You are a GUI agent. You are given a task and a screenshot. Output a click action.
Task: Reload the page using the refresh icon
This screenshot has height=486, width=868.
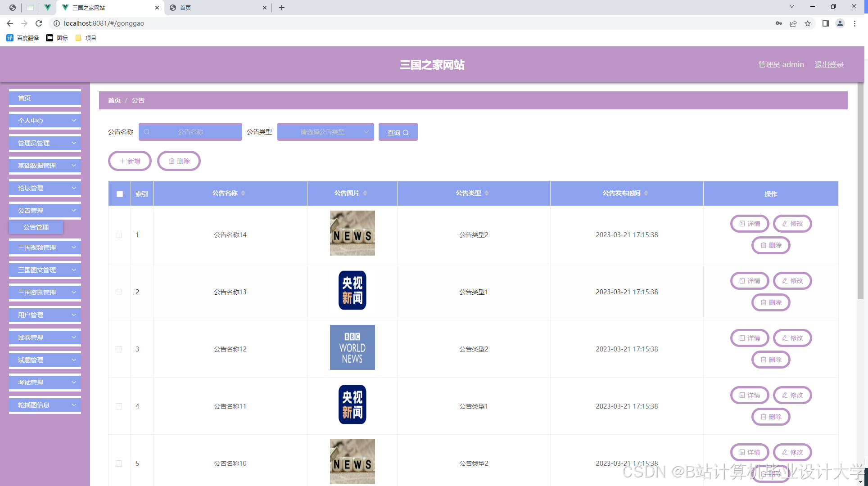point(39,23)
